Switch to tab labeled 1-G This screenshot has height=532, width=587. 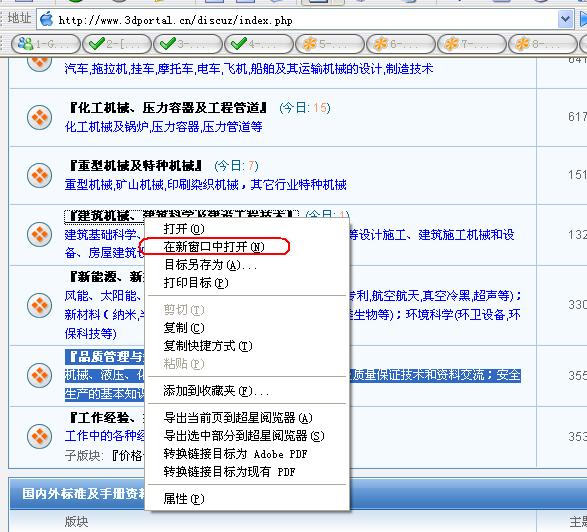[x=46, y=44]
